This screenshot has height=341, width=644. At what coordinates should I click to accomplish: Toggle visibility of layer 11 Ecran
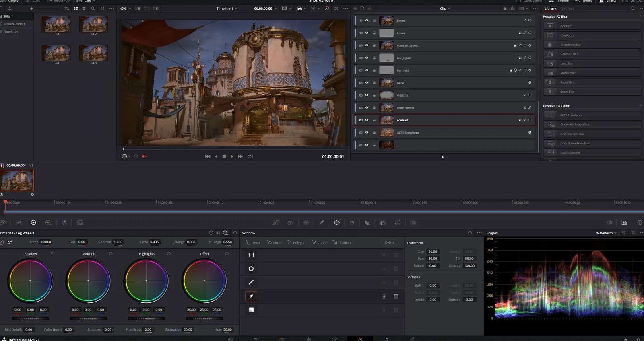367,21
